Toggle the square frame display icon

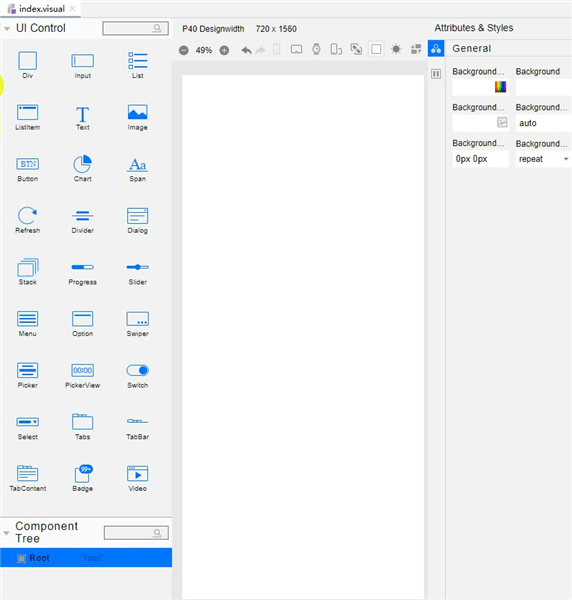click(x=376, y=49)
